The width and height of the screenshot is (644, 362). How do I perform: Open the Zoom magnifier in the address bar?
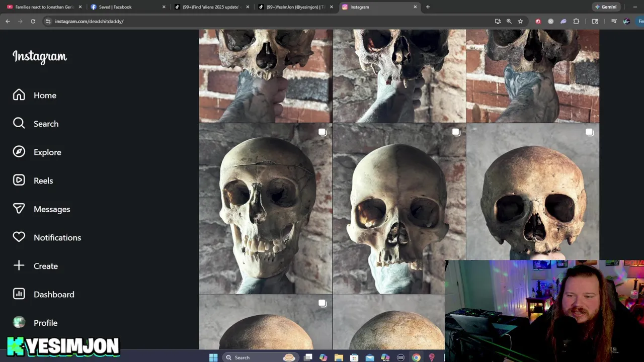click(509, 21)
